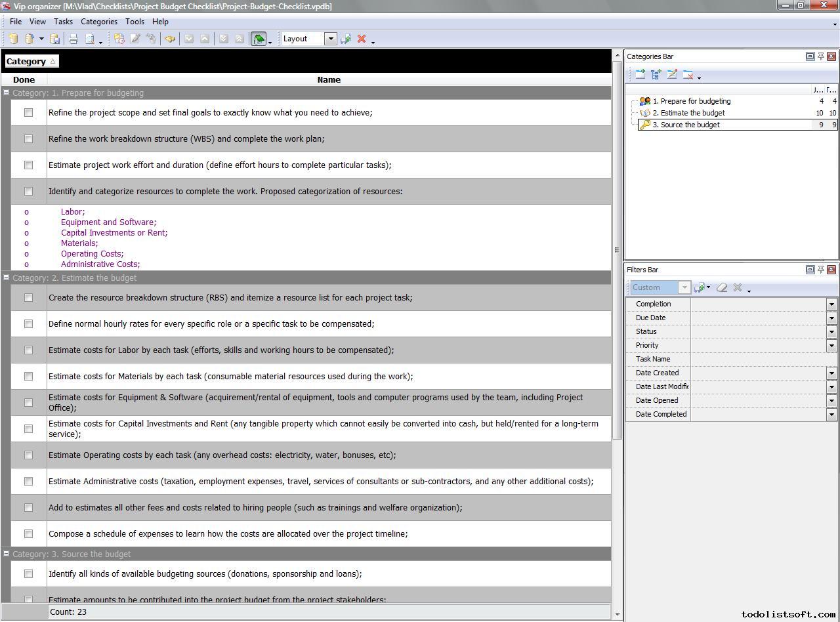This screenshot has width=840, height=622.
Task: Click the Name column header
Action: pyautogui.click(x=328, y=80)
